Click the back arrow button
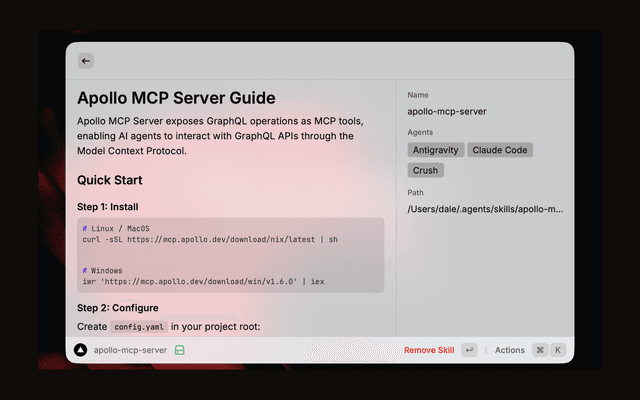 [x=86, y=61]
